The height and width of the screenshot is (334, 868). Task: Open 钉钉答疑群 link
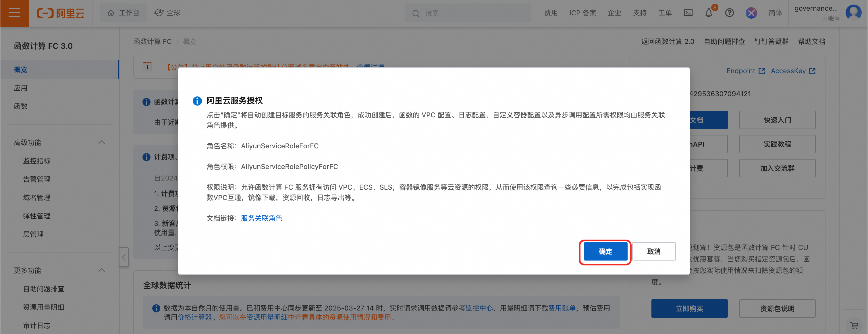click(771, 41)
